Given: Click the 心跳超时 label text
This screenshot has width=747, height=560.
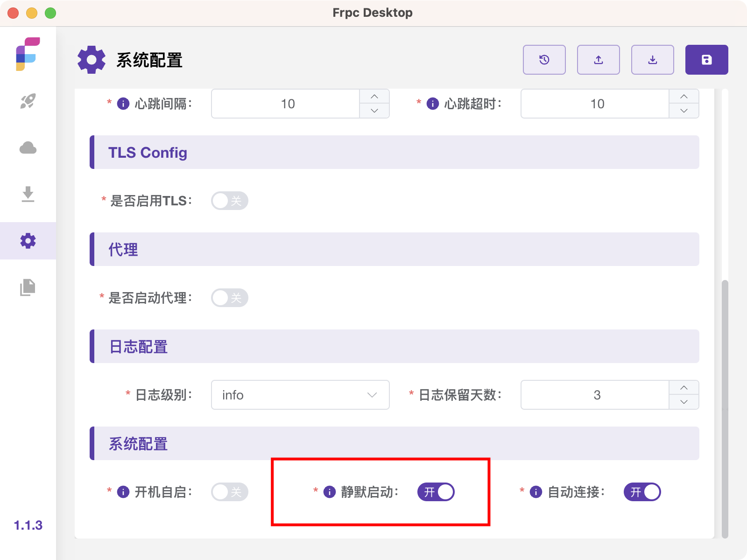Looking at the screenshot, I should tap(472, 104).
